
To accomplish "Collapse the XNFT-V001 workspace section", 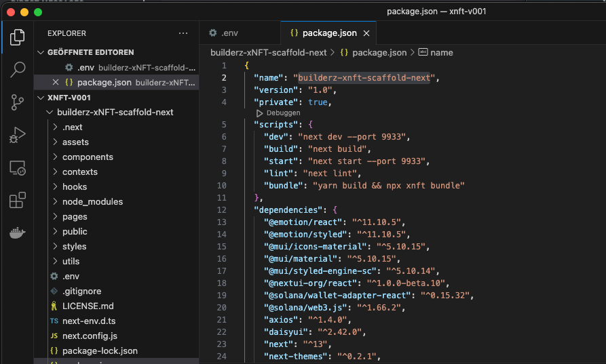I will 41,98.
